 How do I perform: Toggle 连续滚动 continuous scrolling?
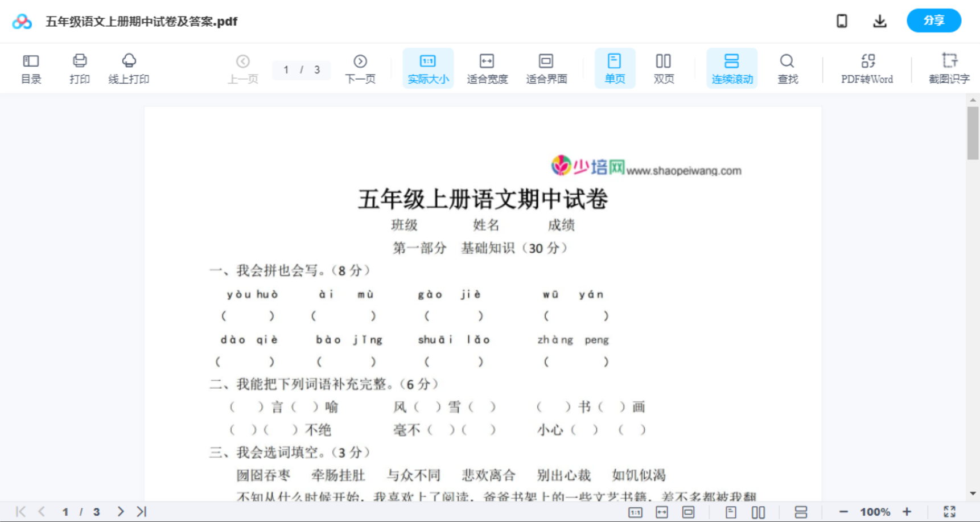click(732, 67)
